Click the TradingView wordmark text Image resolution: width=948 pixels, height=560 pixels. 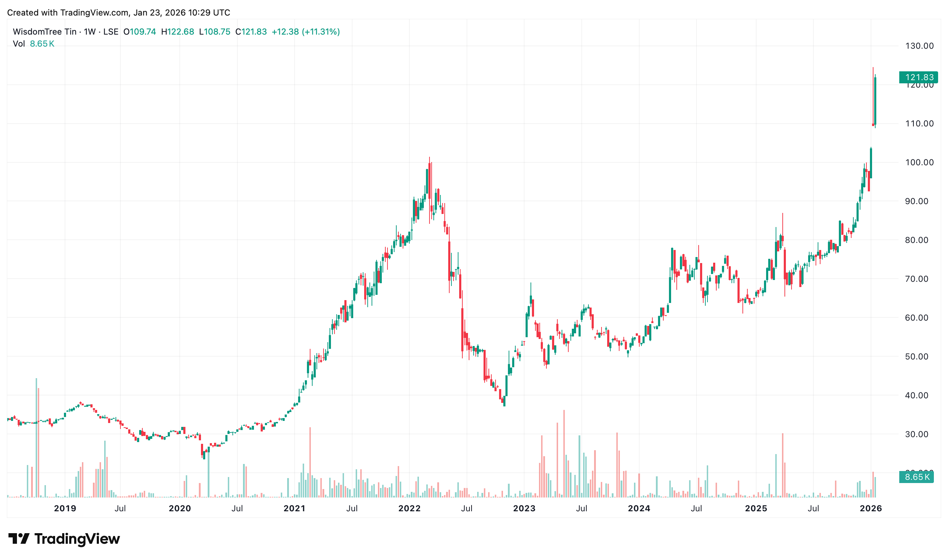(x=77, y=538)
